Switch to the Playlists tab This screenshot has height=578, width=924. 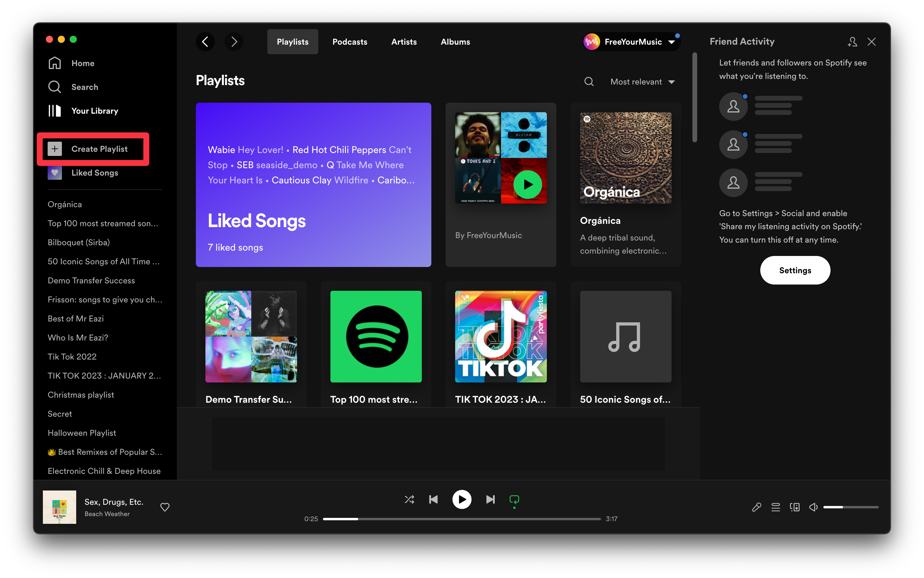pyautogui.click(x=292, y=42)
